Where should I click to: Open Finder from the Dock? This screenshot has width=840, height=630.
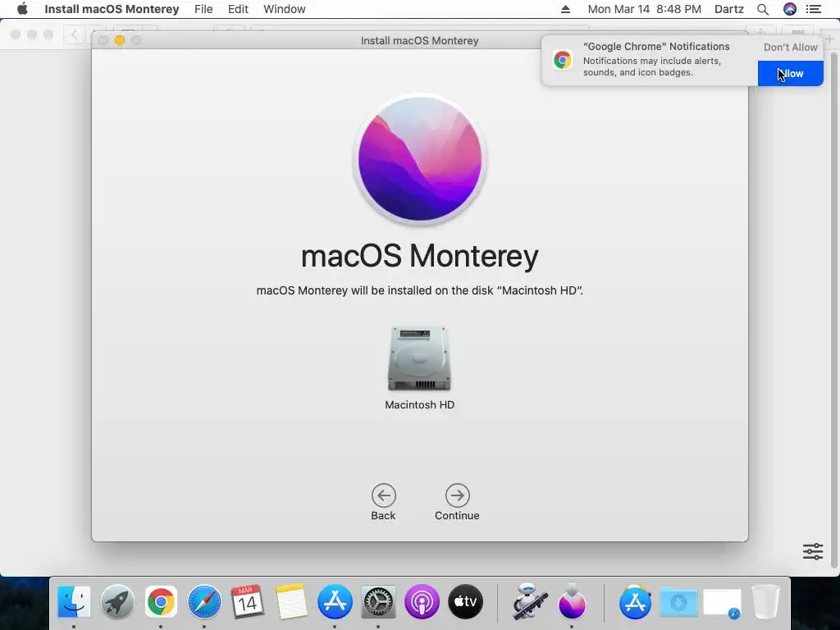(74, 601)
